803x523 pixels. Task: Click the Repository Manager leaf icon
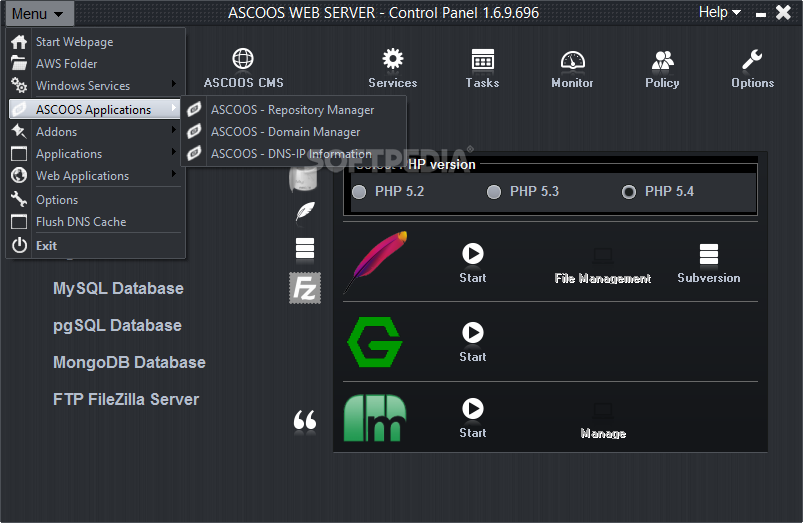coord(194,109)
